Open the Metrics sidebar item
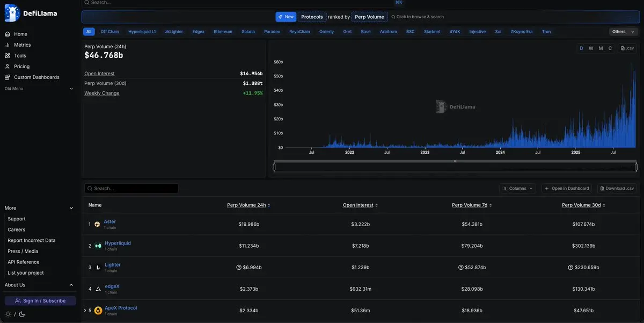The height and width of the screenshot is (323, 644). (x=22, y=45)
